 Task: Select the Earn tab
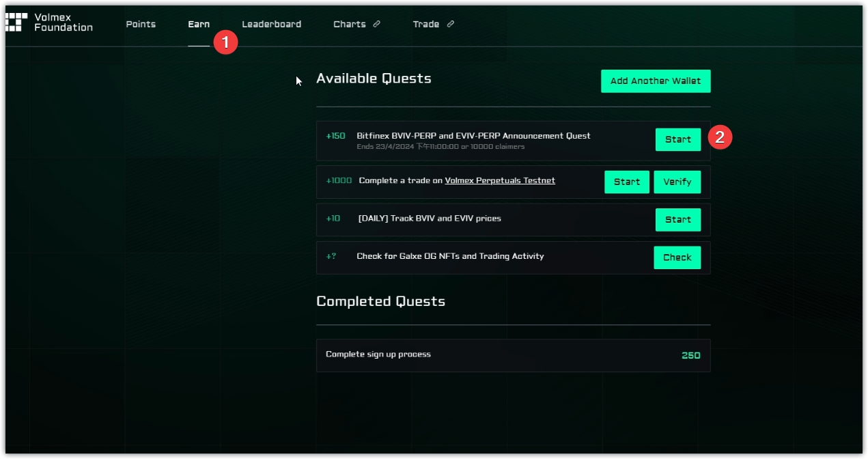(199, 25)
